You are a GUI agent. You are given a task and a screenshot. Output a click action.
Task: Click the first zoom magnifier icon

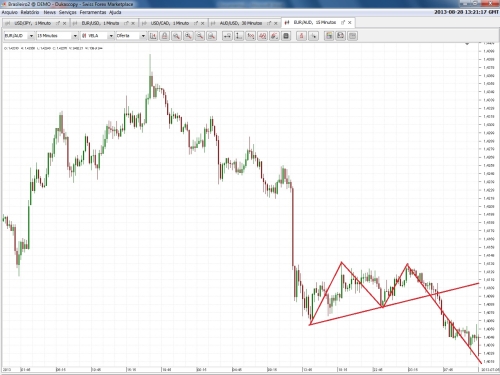(176, 36)
